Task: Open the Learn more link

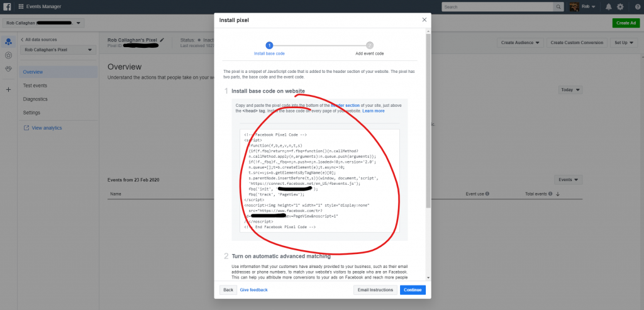Action: pyautogui.click(x=374, y=111)
